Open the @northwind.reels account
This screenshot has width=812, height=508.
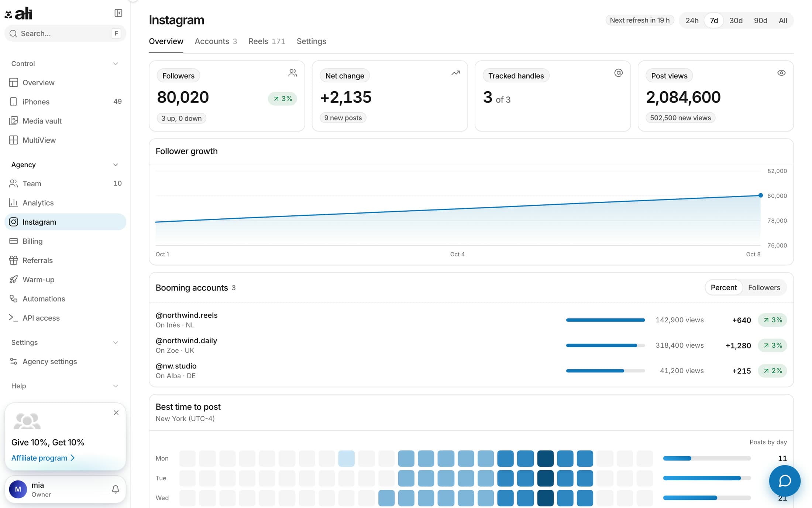[x=186, y=315]
